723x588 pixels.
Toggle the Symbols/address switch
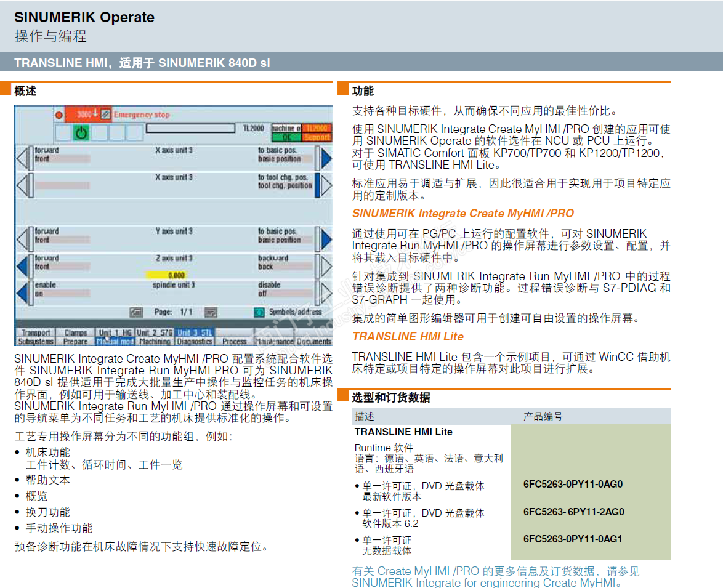259,312
